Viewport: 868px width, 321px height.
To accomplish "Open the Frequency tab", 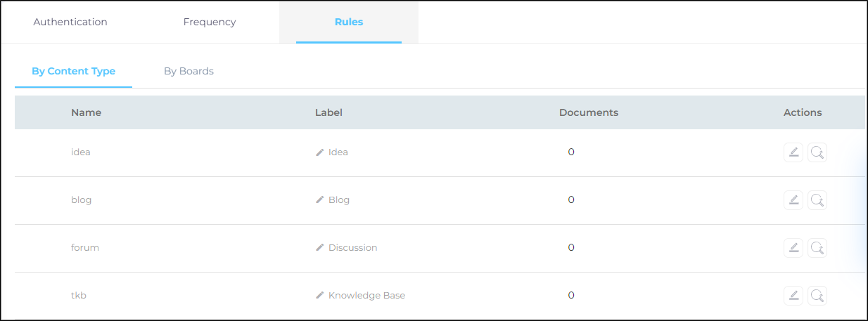I will (210, 22).
